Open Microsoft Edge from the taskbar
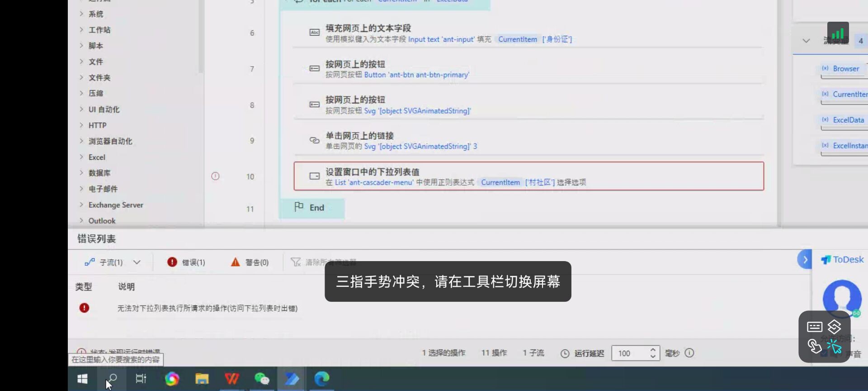This screenshot has width=868, height=391. point(322,379)
